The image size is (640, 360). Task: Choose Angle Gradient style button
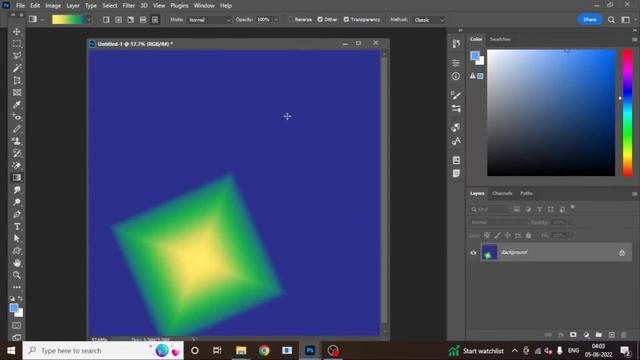coord(131,20)
